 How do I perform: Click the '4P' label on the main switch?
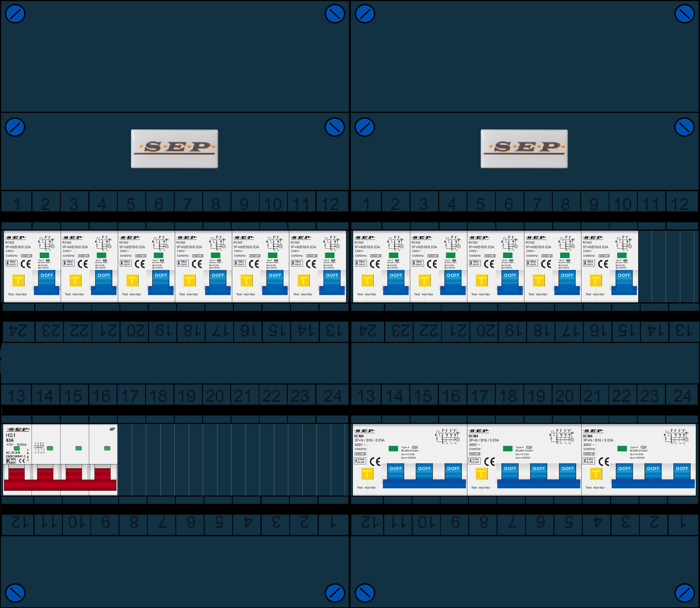(x=112, y=429)
